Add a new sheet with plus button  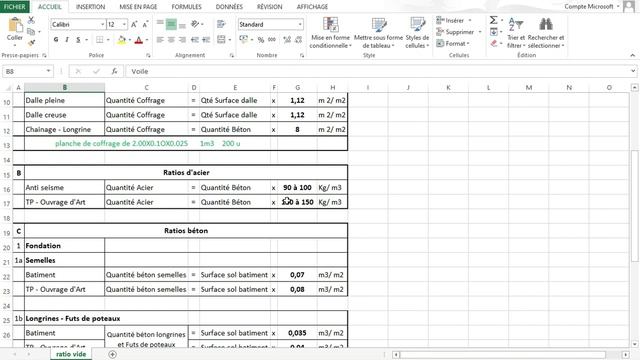112,354
